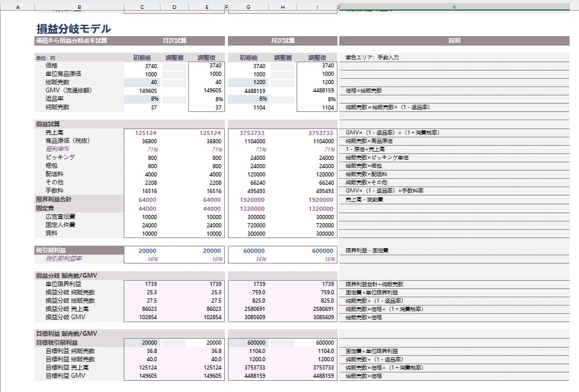Select the 限界利益合計 row label

[x=79, y=200]
